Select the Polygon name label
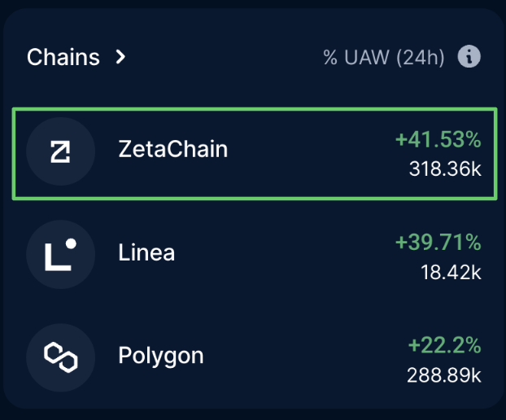This screenshot has height=420, width=506. click(x=161, y=356)
